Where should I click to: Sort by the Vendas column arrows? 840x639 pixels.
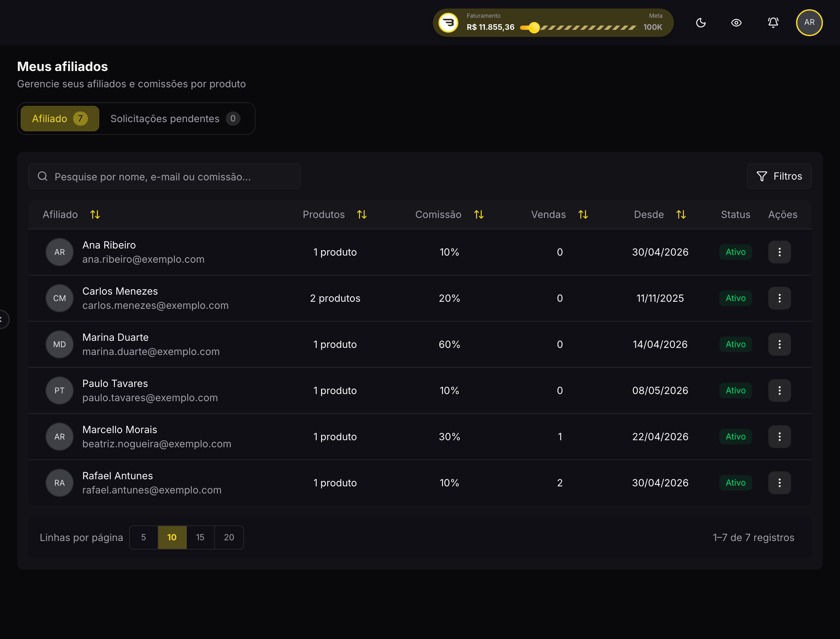[583, 215]
